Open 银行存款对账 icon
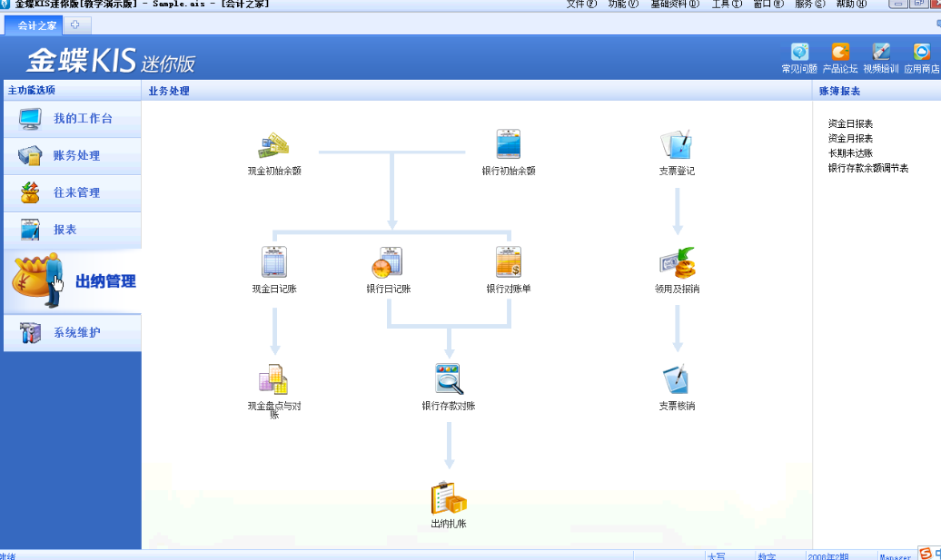Screen dimensions: 941x560 click(x=449, y=379)
